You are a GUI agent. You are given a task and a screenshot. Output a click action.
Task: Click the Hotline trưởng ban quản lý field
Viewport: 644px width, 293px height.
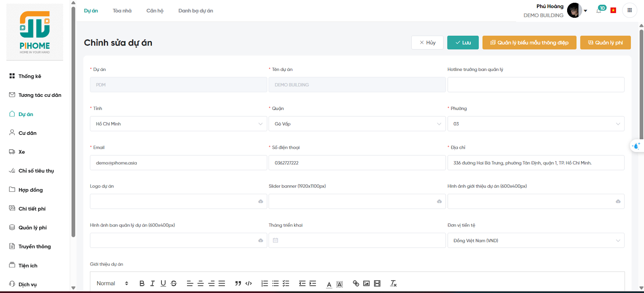(535, 85)
